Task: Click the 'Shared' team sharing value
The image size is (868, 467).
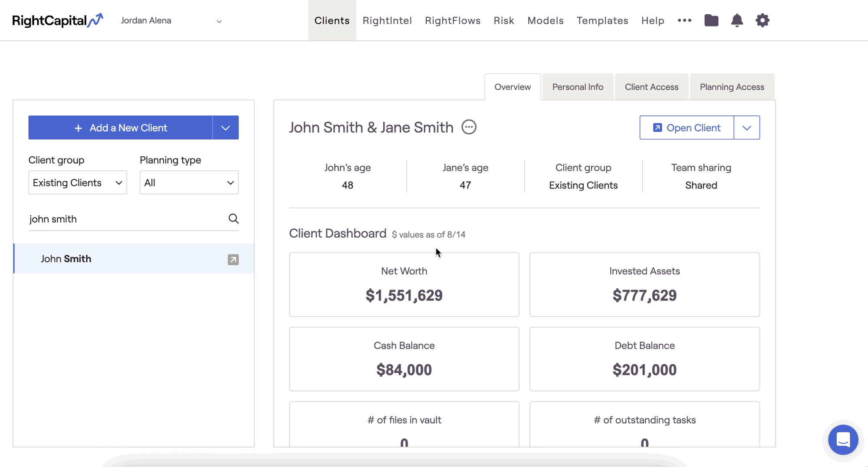Action: (701, 185)
